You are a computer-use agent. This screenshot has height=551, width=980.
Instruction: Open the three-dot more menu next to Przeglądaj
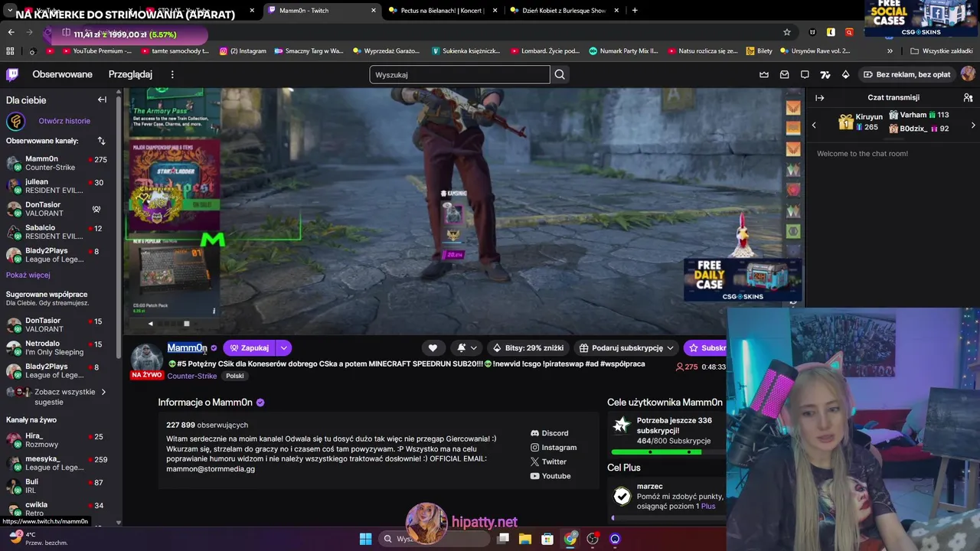point(172,74)
